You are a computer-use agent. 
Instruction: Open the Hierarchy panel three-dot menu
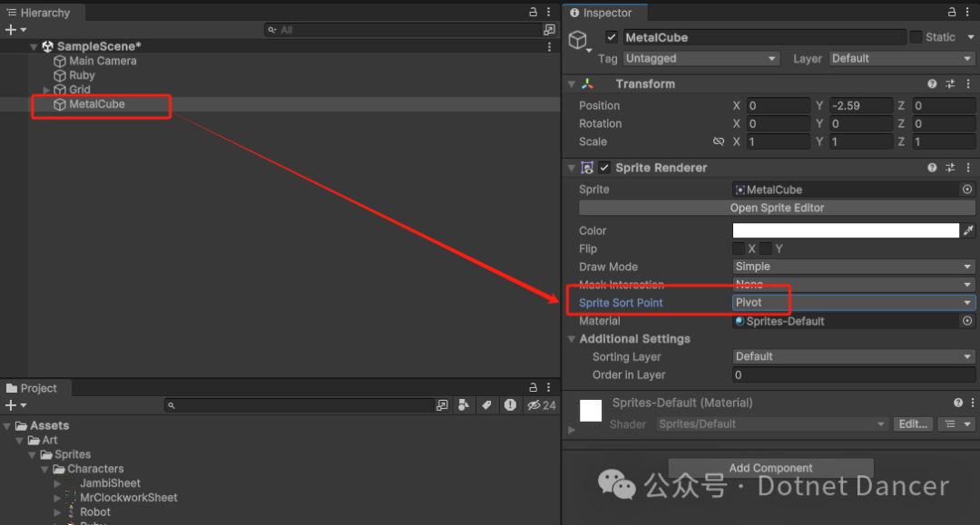[x=549, y=12]
